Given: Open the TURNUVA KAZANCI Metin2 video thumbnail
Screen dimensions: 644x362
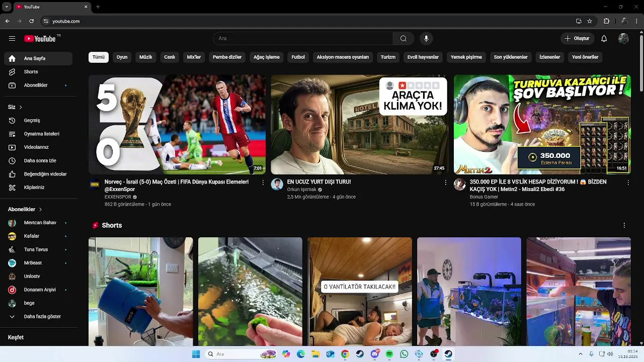Looking at the screenshot, I should click(x=542, y=124).
